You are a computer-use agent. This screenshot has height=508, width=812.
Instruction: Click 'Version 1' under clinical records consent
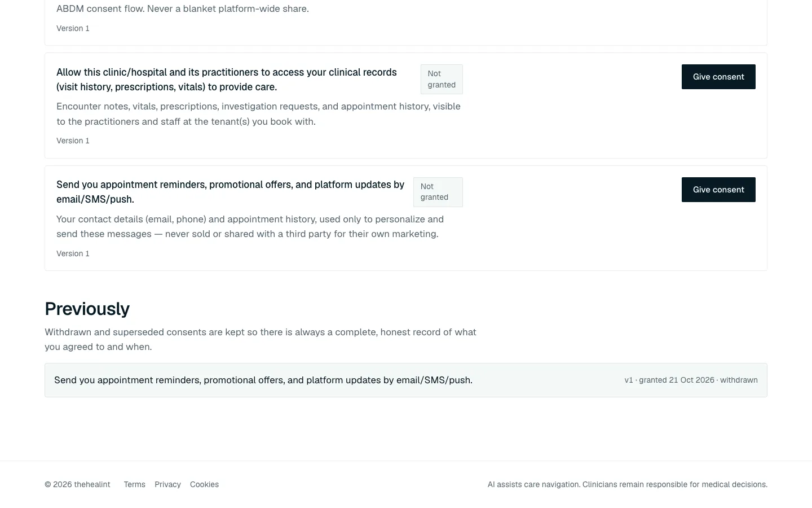coord(73,141)
